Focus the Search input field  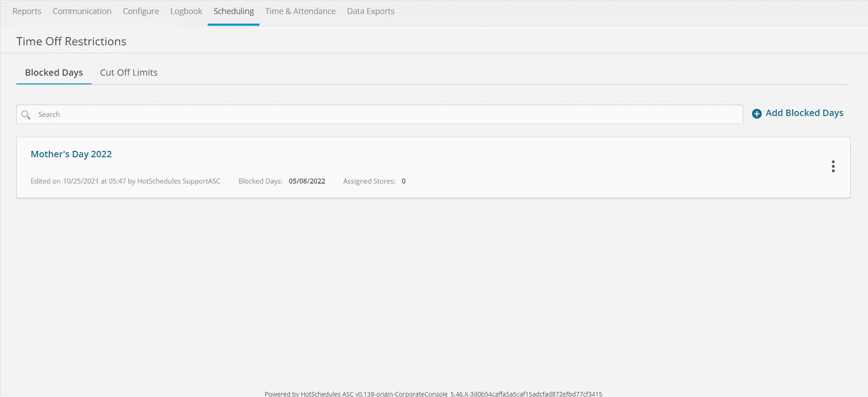386,115
